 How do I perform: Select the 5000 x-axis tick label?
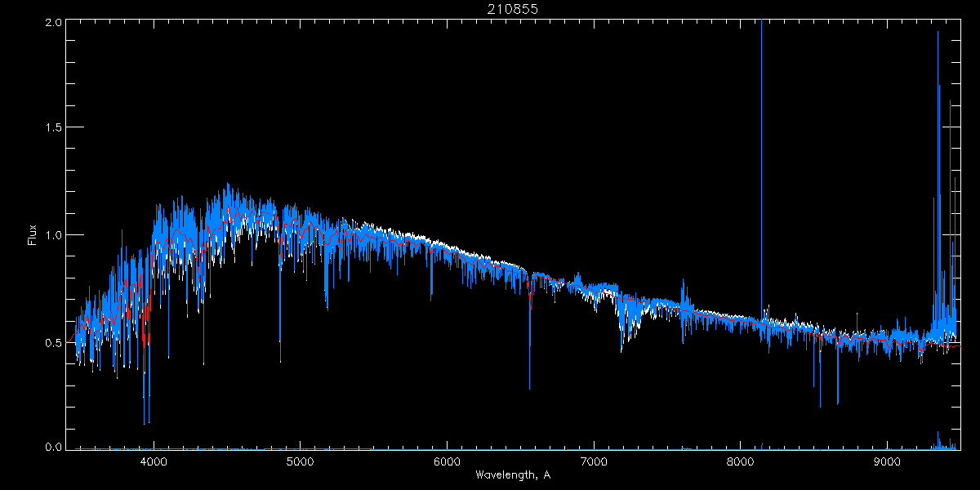[x=301, y=462]
